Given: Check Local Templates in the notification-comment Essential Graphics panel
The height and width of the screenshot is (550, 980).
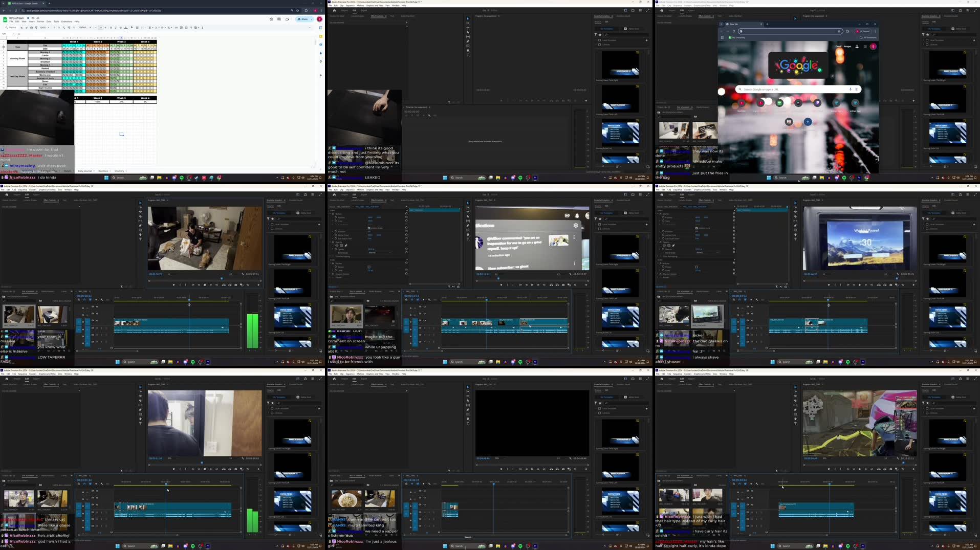Looking at the screenshot, I should [599, 224].
